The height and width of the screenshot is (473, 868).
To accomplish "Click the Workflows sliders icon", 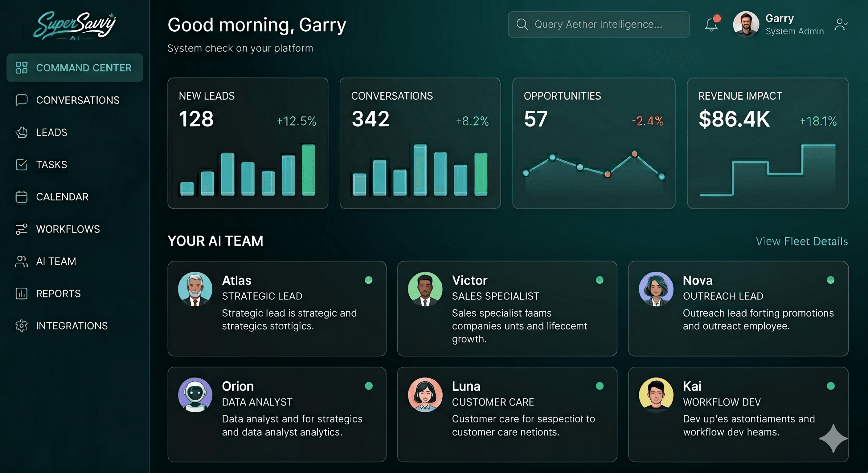I will pyautogui.click(x=21, y=229).
